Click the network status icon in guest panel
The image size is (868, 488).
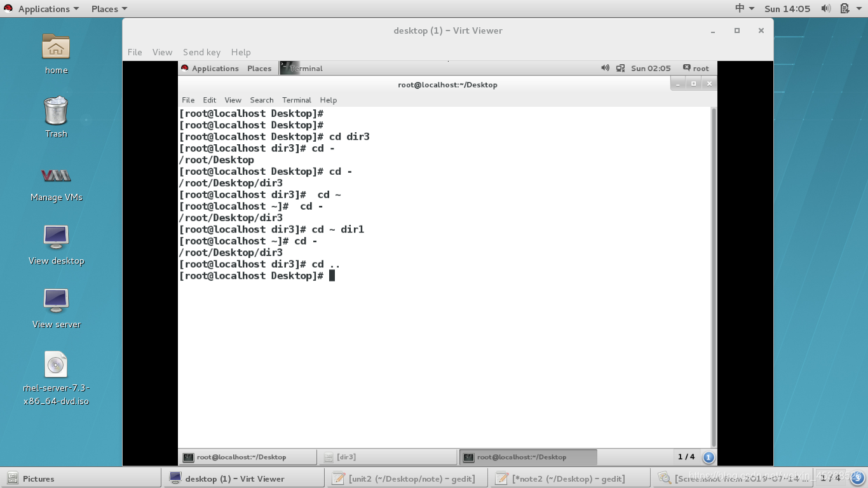pos(620,68)
